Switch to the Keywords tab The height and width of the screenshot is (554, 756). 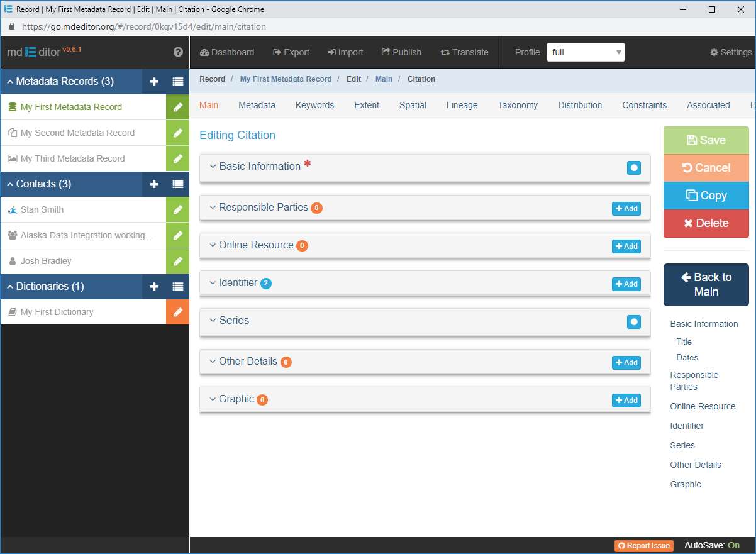click(314, 105)
